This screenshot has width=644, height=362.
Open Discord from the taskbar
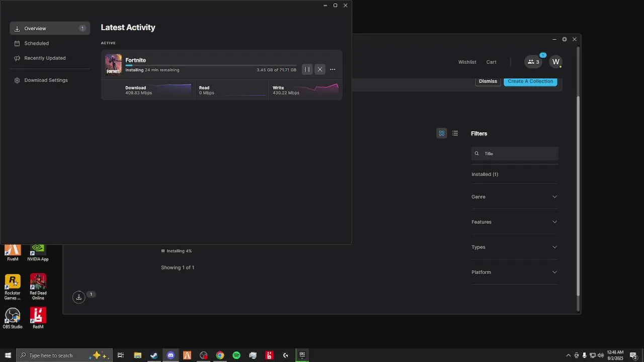(x=171, y=355)
